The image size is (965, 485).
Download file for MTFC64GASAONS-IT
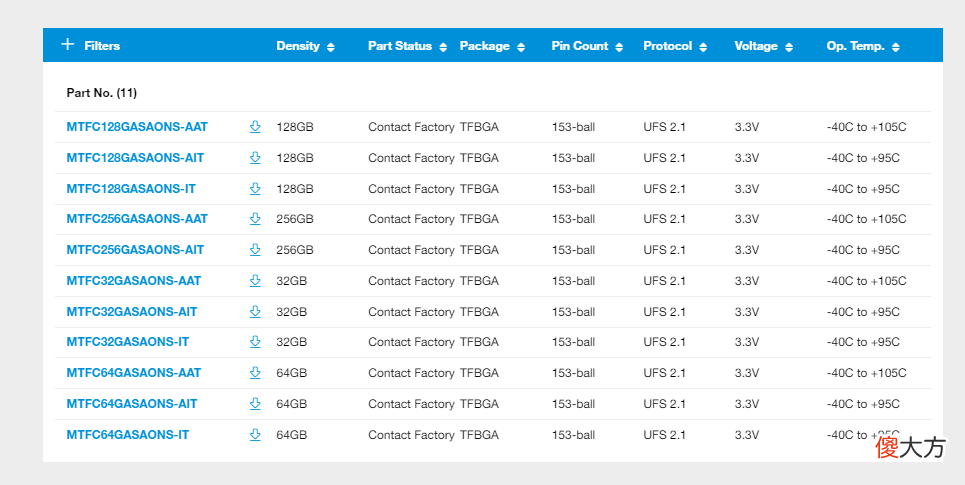[255, 435]
